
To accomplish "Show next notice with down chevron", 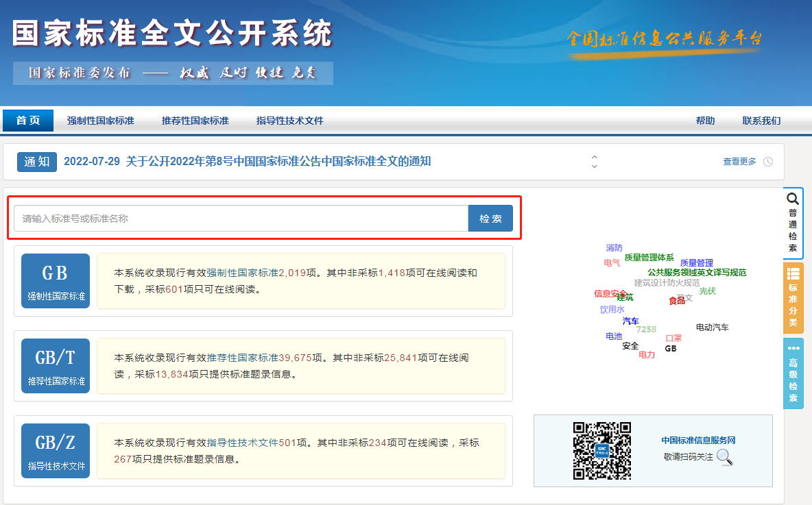I will coord(595,166).
